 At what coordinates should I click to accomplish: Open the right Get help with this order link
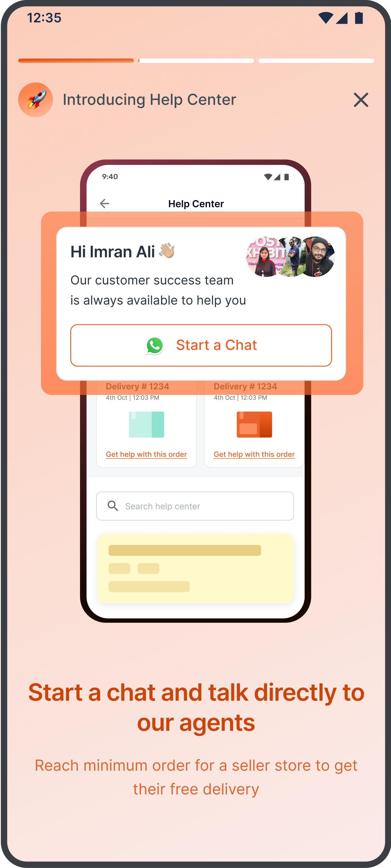(x=254, y=454)
